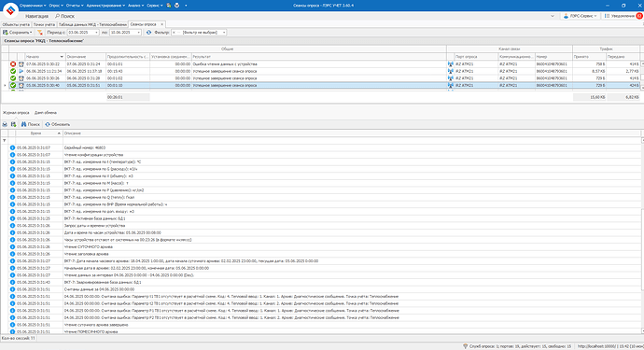Viewport: 644px width, 350px height.
Task: Click the export log icon in the journal toolbar
Action: coord(14,124)
